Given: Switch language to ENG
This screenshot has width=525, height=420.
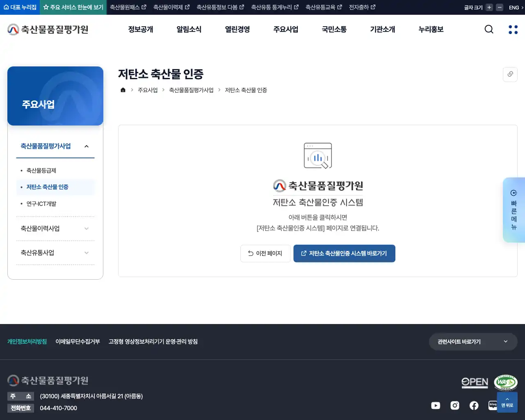Looking at the screenshot, I should [516, 7].
